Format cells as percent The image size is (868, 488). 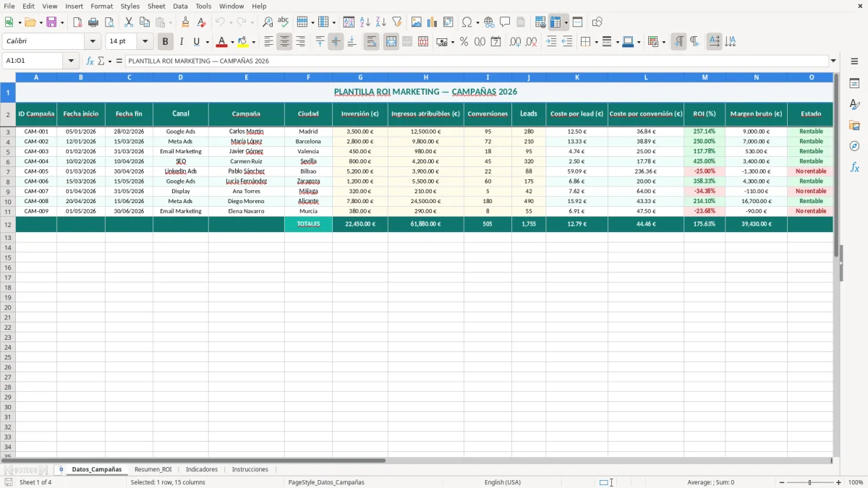(x=464, y=42)
